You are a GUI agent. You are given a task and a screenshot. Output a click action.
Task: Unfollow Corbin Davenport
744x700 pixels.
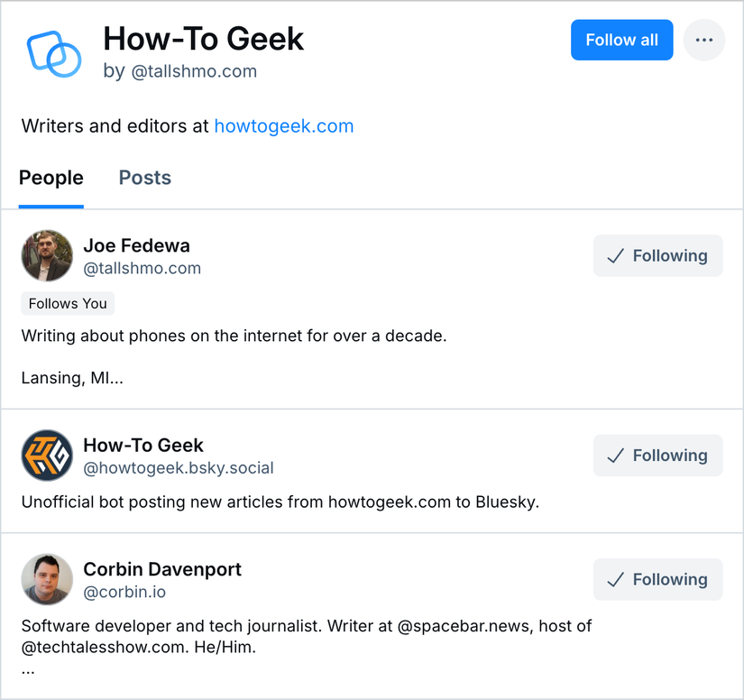657,579
